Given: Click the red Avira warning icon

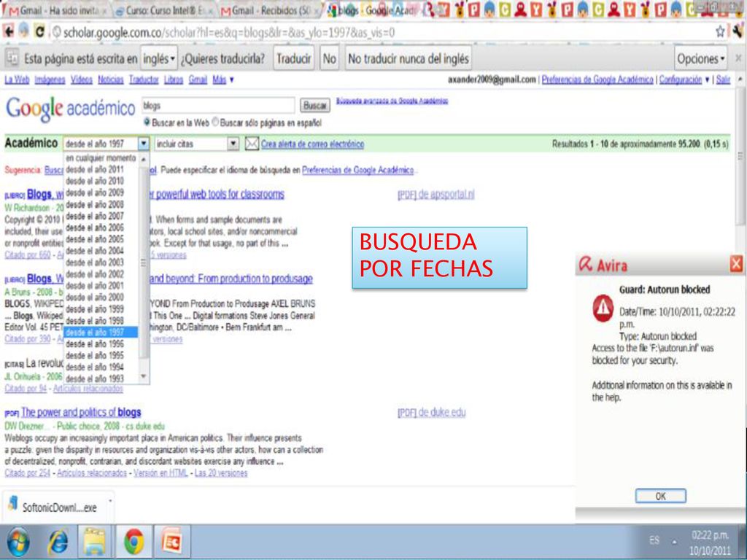Looking at the screenshot, I should pyautogui.click(x=603, y=307).
